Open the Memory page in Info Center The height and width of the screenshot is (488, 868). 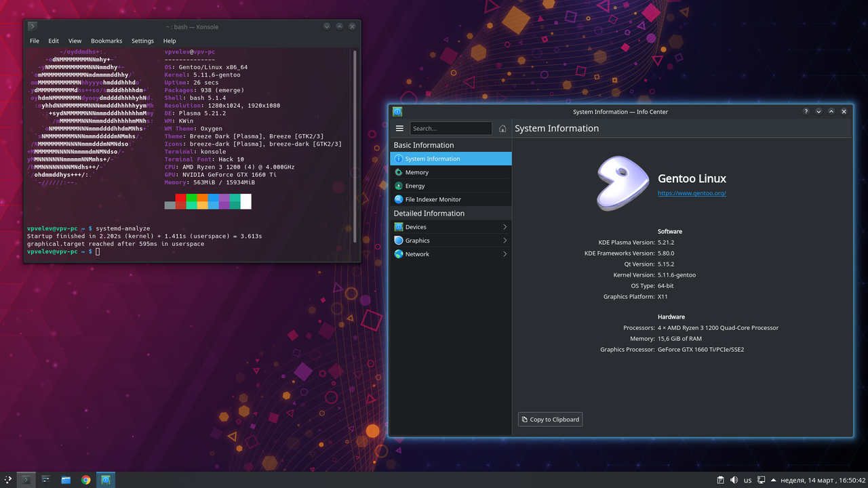pyautogui.click(x=451, y=172)
